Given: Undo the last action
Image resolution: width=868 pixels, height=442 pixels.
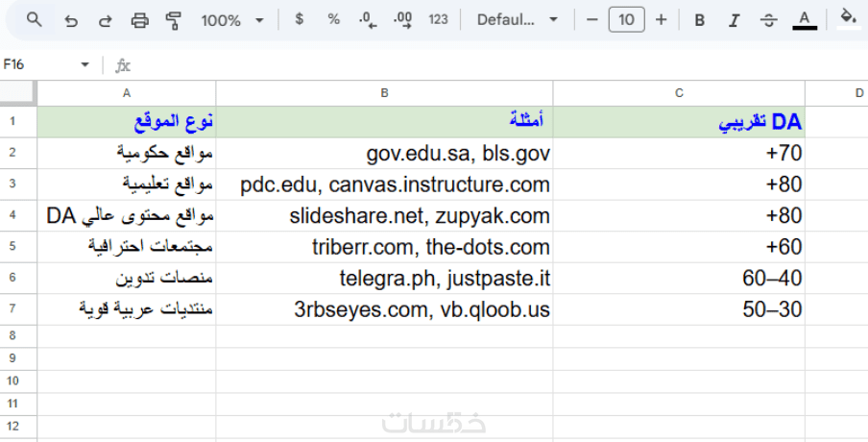Looking at the screenshot, I should [70, 20].
